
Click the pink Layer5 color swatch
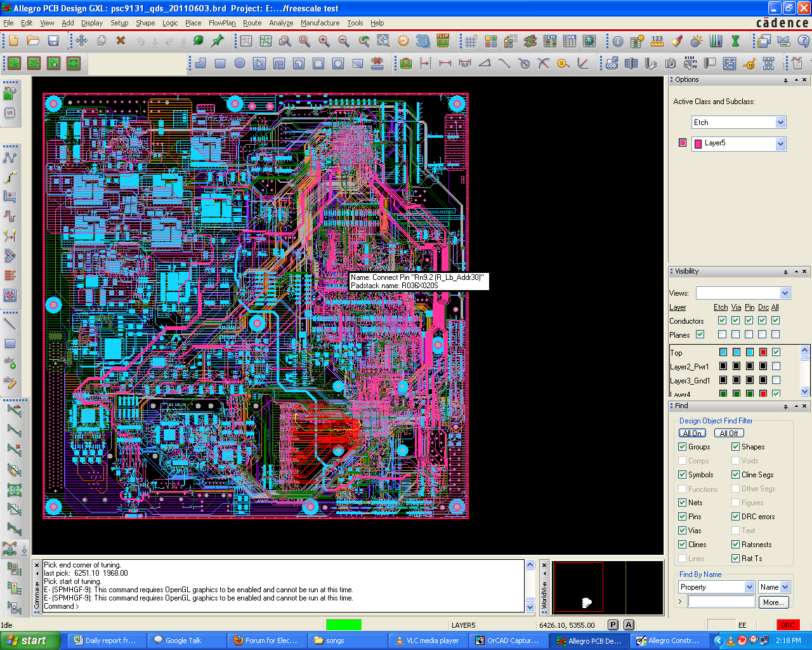tap(683, 143)
